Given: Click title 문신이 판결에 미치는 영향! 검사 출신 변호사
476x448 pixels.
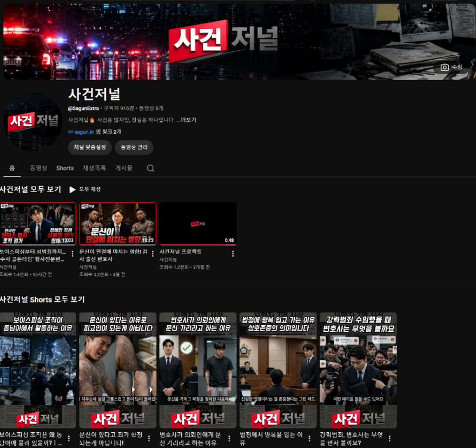Looking at the screenshot, I should tap(113, 255).
